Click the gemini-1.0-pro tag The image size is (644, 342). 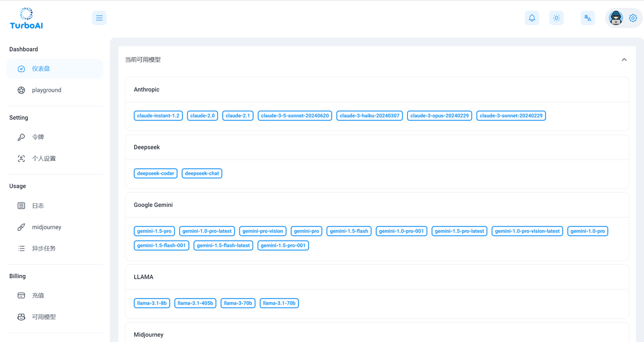click(x=588, y=232)
